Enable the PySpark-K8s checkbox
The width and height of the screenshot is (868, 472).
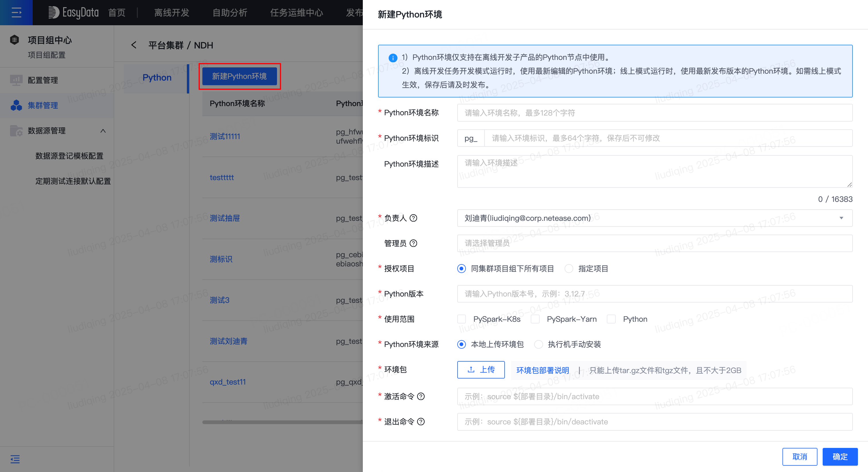point(461,319)
